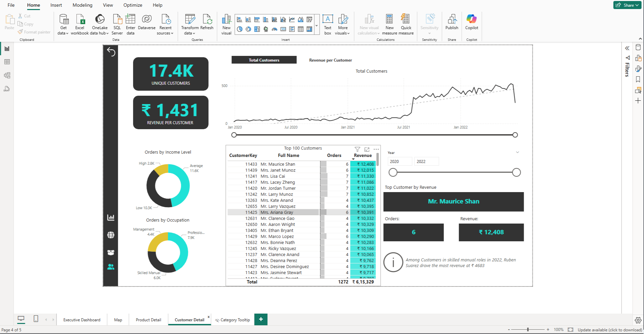The image size is (644, 334).
Task: Switch to mobile layout view
Action: point(36,319)
